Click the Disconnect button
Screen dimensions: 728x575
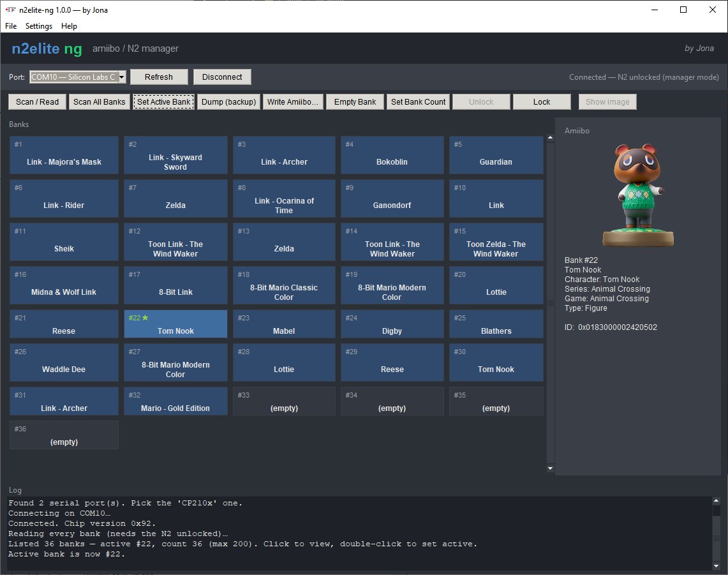coord(222,77)
